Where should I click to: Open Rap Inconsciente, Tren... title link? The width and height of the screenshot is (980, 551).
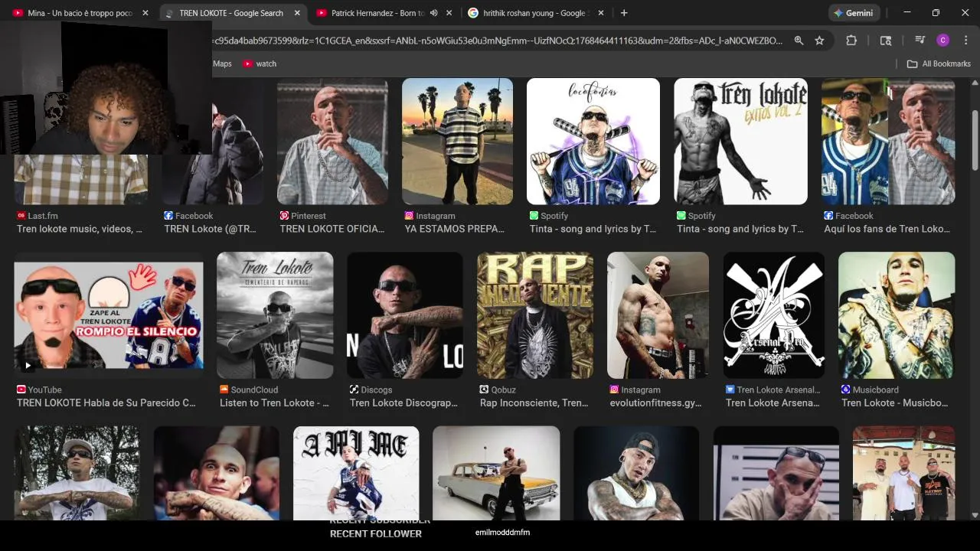[534, 403]
